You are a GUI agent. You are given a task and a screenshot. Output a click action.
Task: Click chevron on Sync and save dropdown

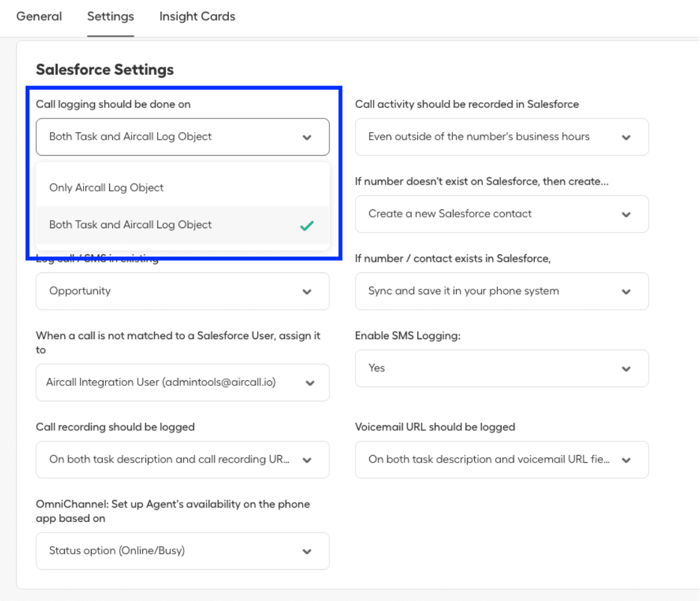(x=626, y=292)
